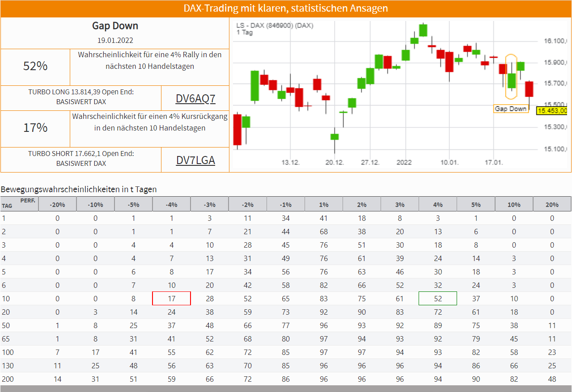The width and height of the screenshot is (572, 392).
Task: Click the day 130 row label
Action: (x=8, y=366)
